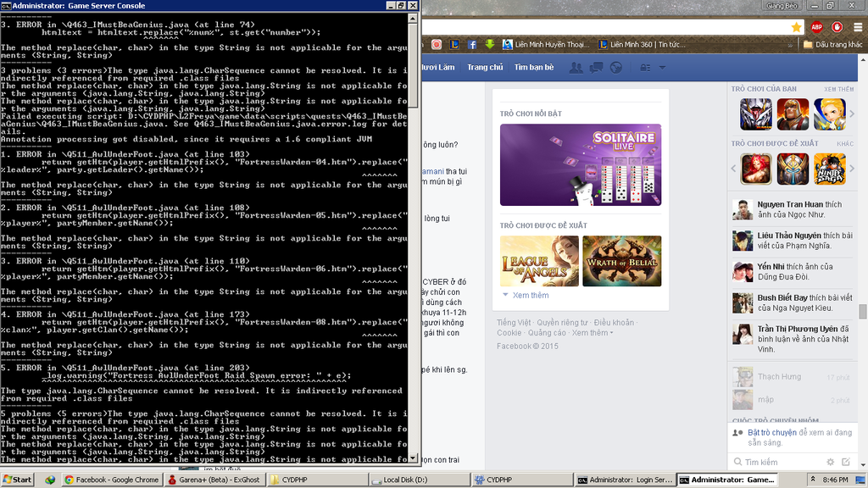Bookmark this page with the star icon
The image size is (868, 488).
click(x=796, y=27)
